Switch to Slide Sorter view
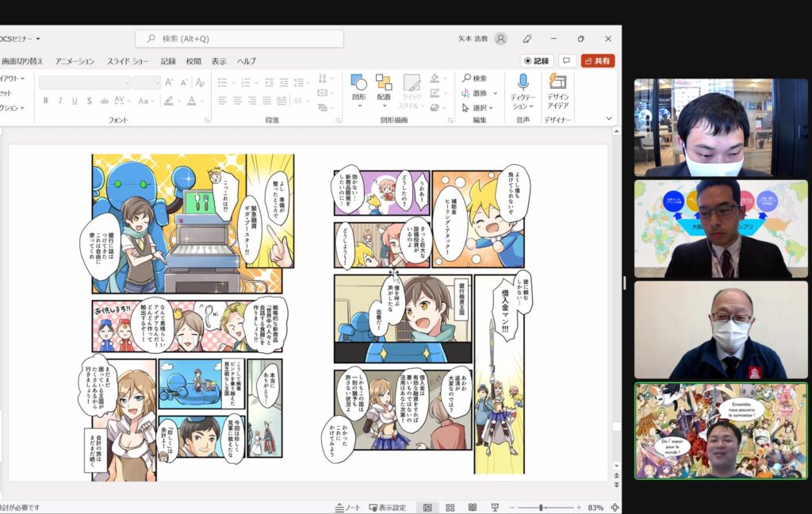 click(450, 508)
